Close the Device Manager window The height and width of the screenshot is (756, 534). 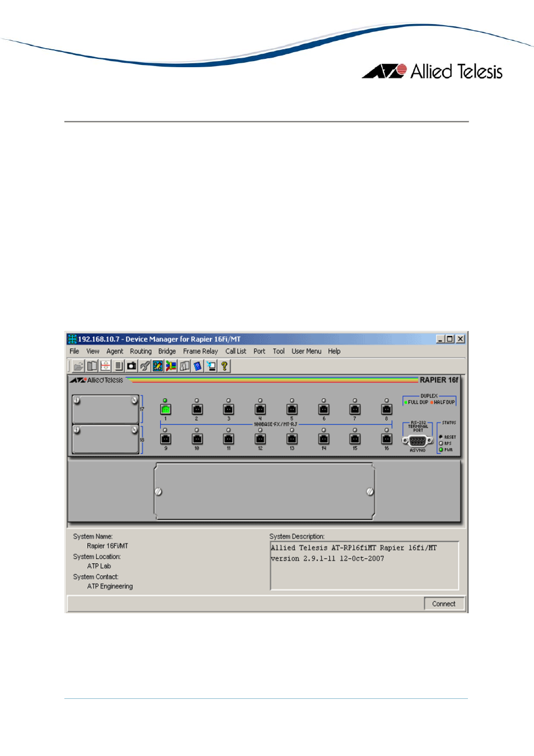(460, 339)
